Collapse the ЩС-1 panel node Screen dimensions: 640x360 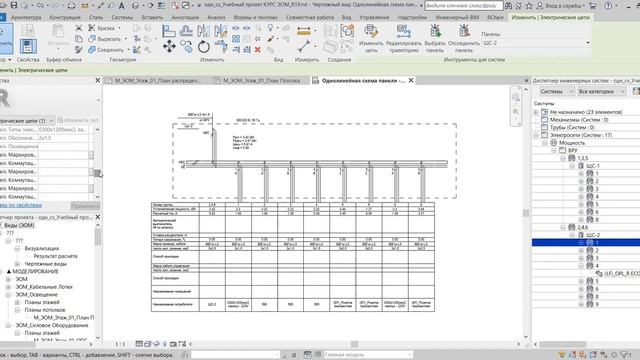pos(572,166)
